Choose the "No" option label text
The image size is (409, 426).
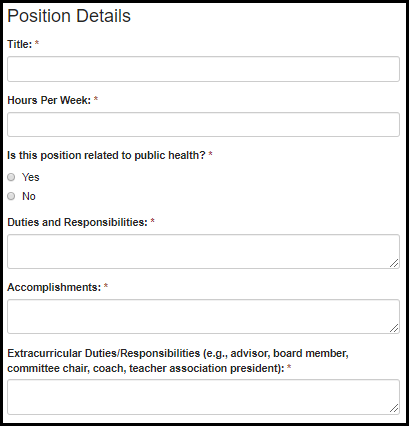tap(29, 196)
